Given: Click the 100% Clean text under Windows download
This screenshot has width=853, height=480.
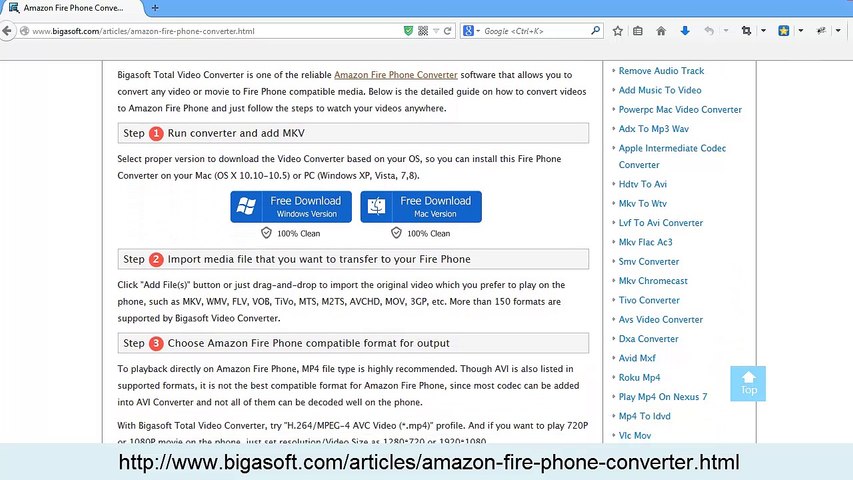Looking at the screenshot, I should (x=299, y=233).
